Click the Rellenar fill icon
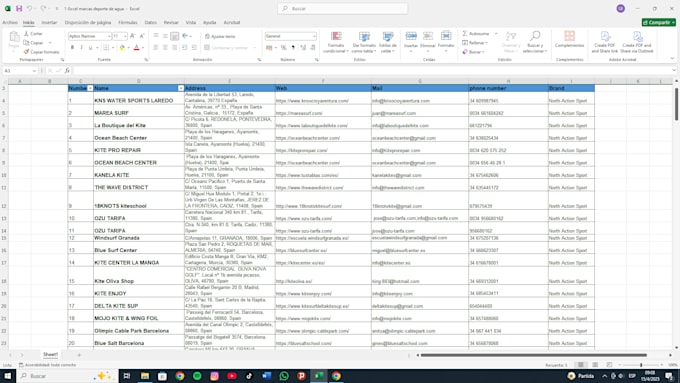This screenshot has height=383, width=680. tap(465, 43)
